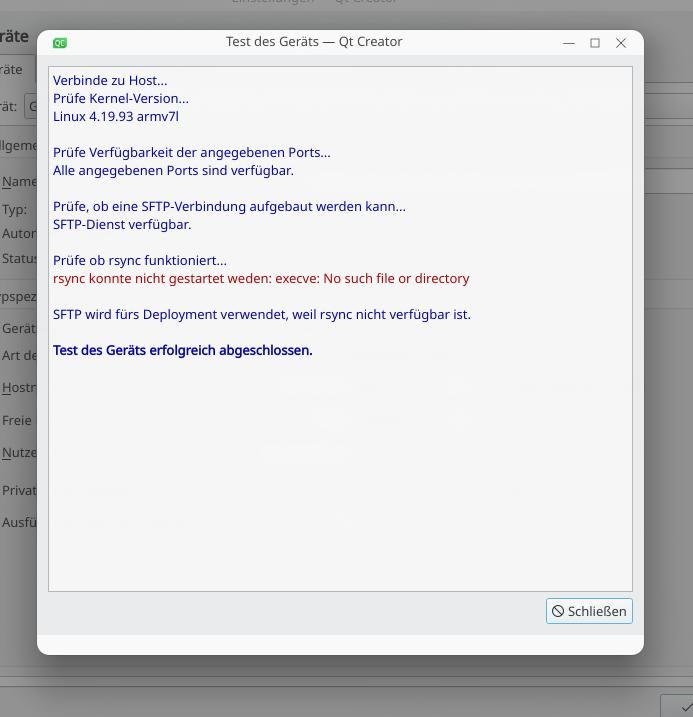
Task: Click 'Prüfe ob rsync funktioniert...' line
Action: pyautogui.click(x=140, y=260)
